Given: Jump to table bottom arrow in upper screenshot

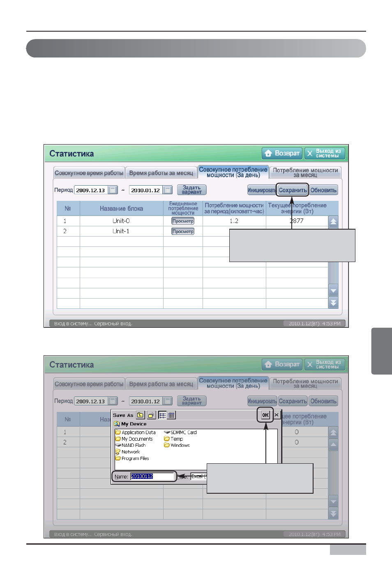Looking at the screenshot, I should pyautogui.click(x=333, y=303).
